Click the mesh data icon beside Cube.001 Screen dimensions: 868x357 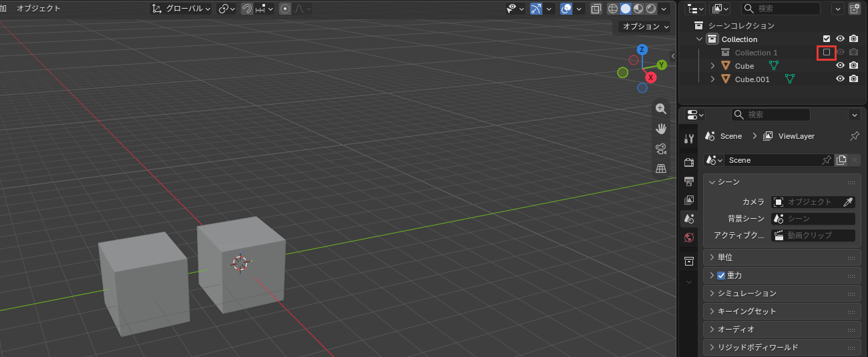pyautogui.click(x=790, y=79)
